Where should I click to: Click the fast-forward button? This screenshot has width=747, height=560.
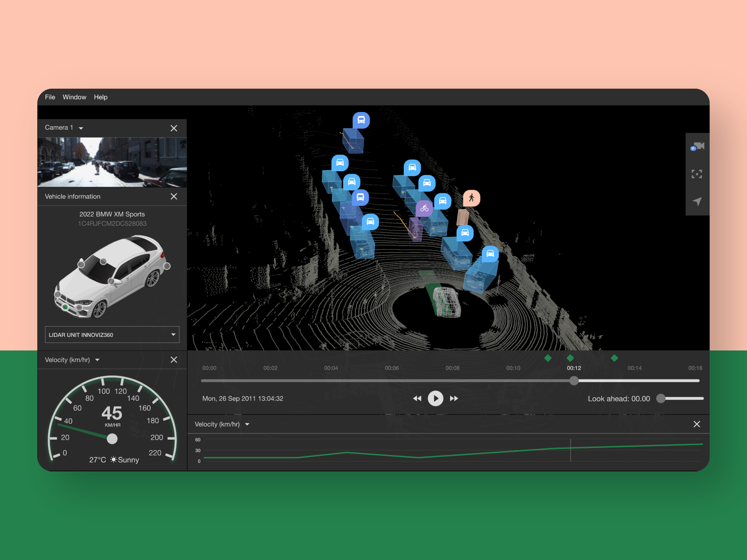[x=453, y=398]
